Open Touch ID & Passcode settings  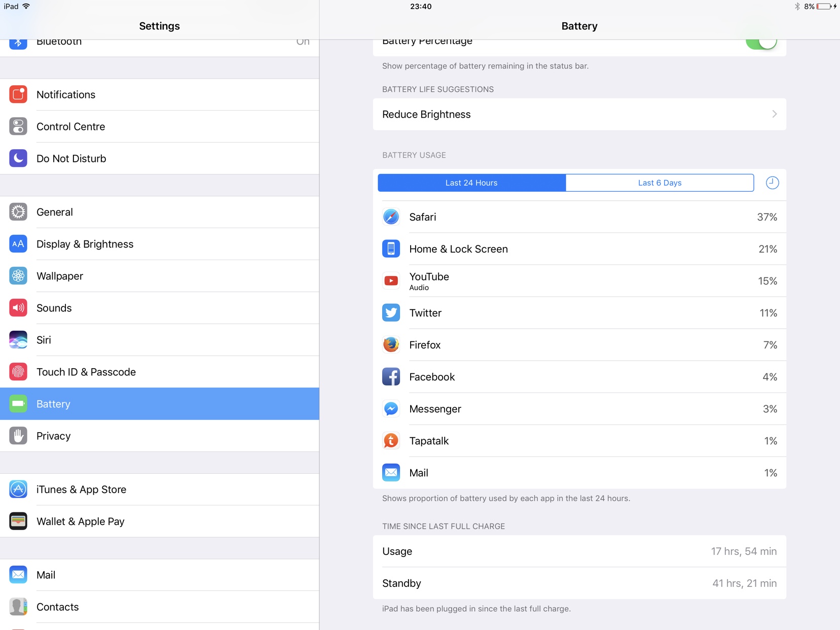[160, 372]
